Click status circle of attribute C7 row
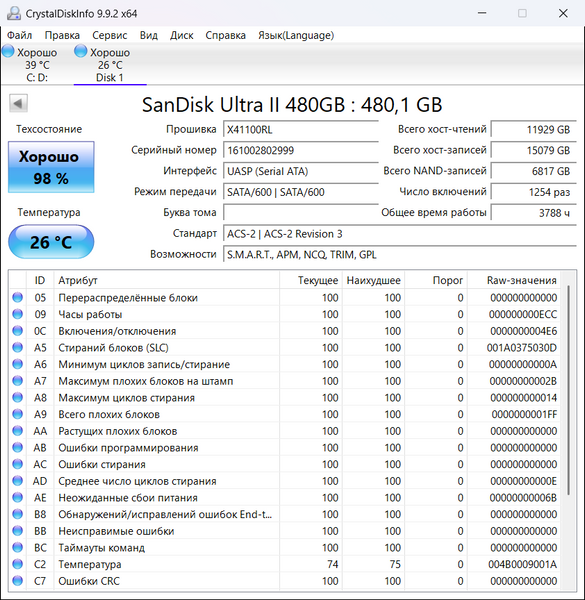Image resolution: width=585 pixels, height=600 pixels. (x=18, y=581)
